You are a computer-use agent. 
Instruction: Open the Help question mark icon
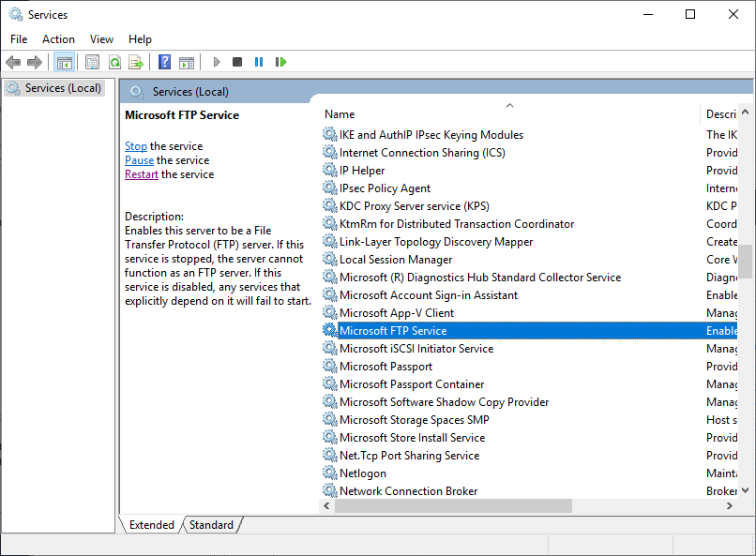coord(164,62)
